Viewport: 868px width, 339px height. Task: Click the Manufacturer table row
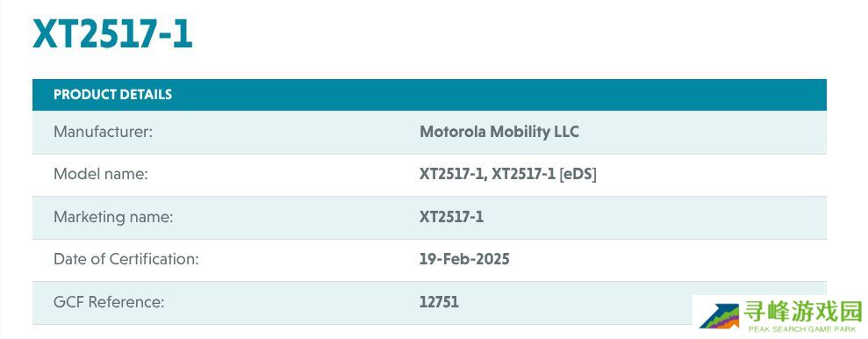pos(429,133)
